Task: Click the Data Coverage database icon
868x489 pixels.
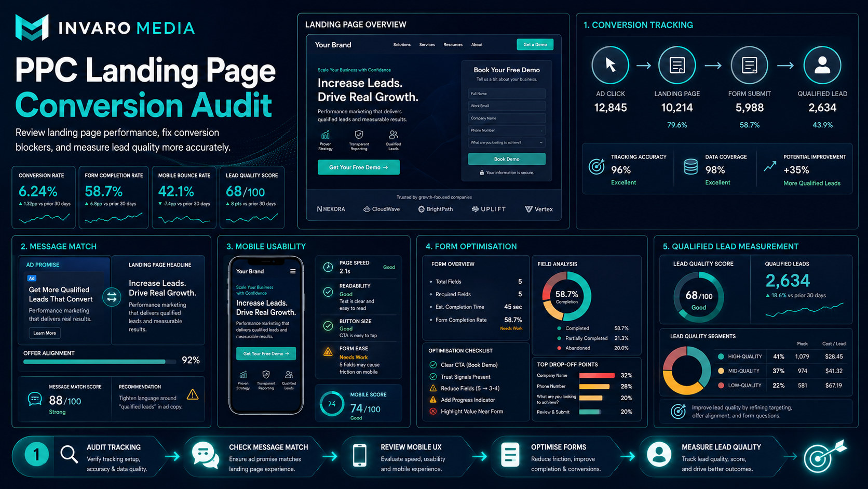Action: (691, 166)
